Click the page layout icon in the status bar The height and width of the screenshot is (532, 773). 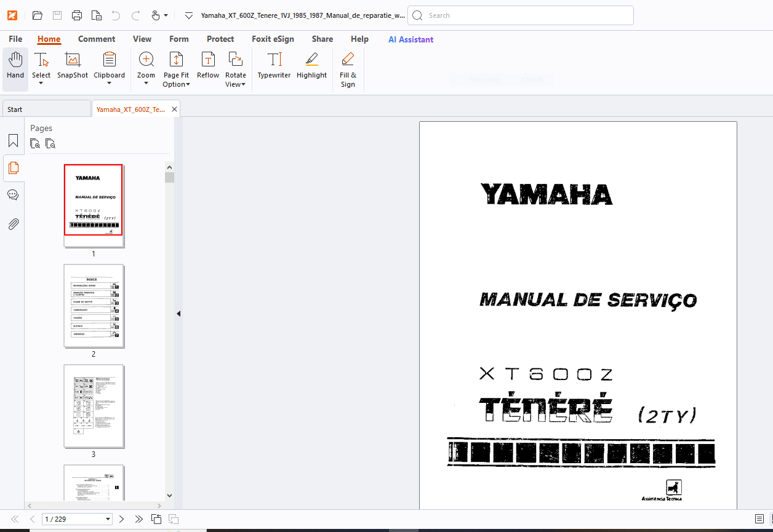[759, 519]
